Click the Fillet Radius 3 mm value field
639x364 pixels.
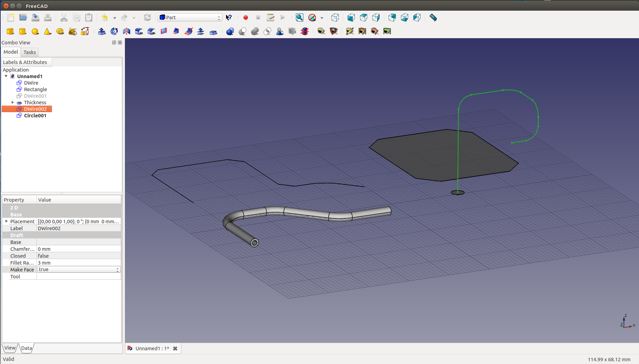79,263
